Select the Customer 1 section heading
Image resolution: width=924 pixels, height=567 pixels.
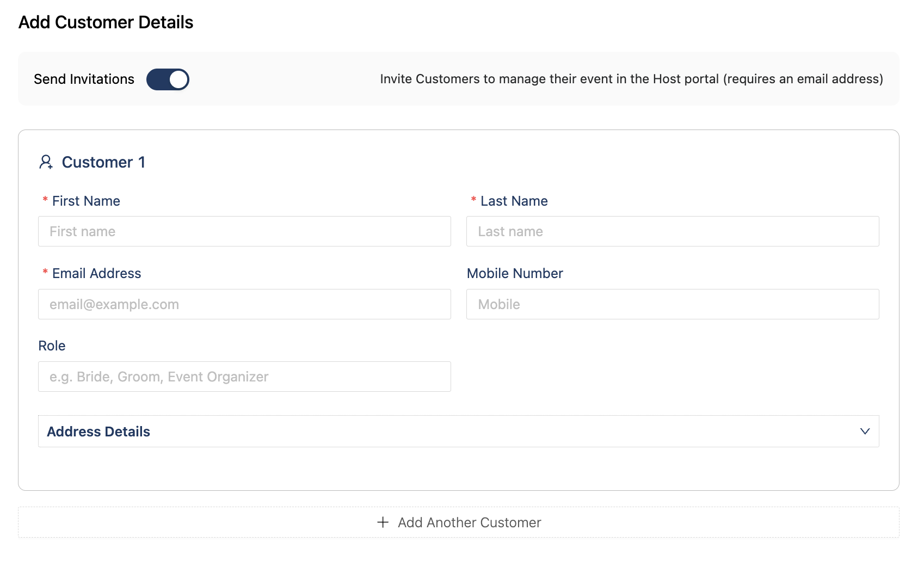pos(103,162)
